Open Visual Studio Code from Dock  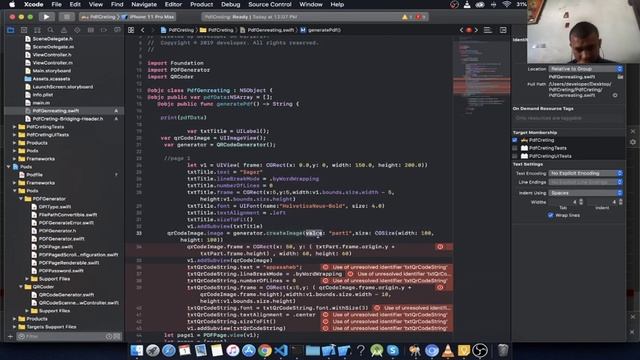tap(281, 350)
